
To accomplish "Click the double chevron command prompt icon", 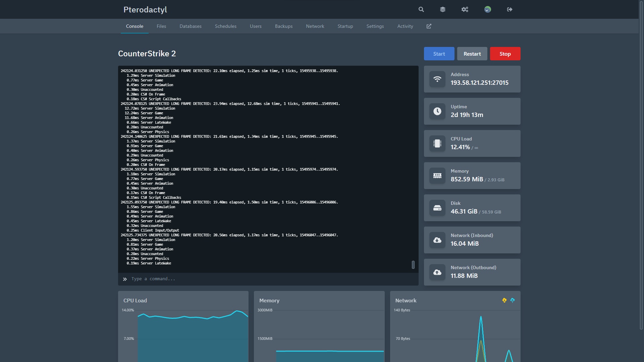I will 125,279.
